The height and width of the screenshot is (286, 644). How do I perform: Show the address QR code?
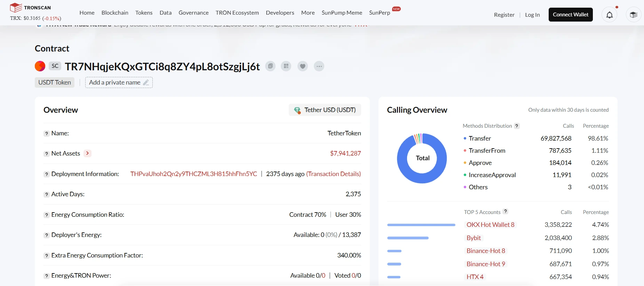point(286,66)
